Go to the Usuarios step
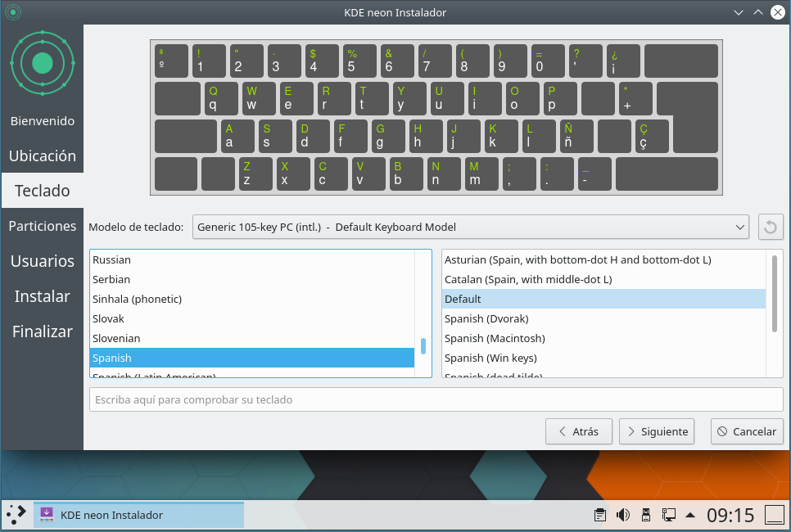Viewport: 791px width, 532px height. point(42,261)
